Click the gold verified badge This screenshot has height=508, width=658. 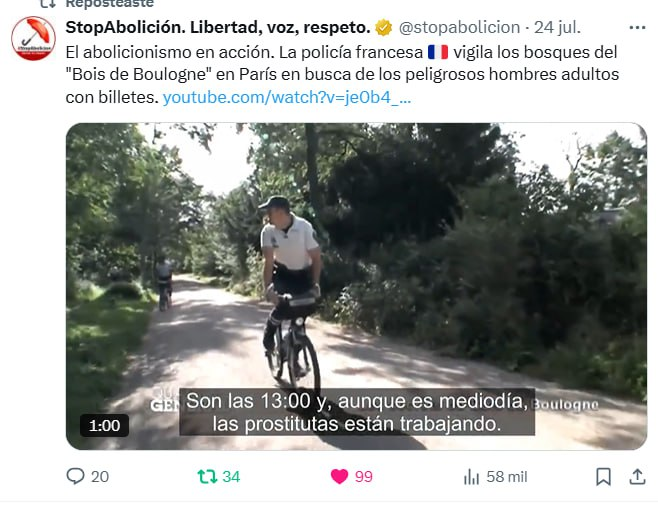(384, 28)
